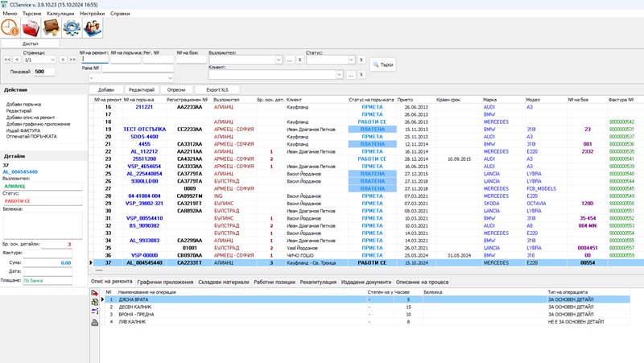The width and height of the screenshot is (644, 363).
Task: Switch to Издадени документи tab
Action: 366,282
